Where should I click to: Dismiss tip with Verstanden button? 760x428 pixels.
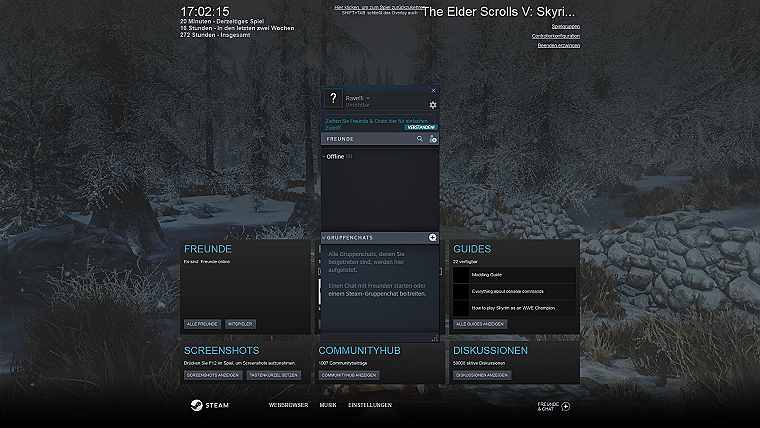(x=421, y=127)
